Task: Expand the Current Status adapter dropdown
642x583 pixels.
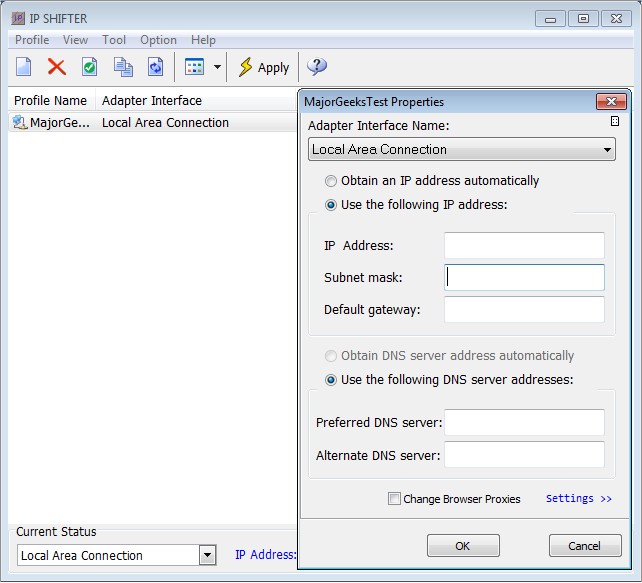Action: 207,555
